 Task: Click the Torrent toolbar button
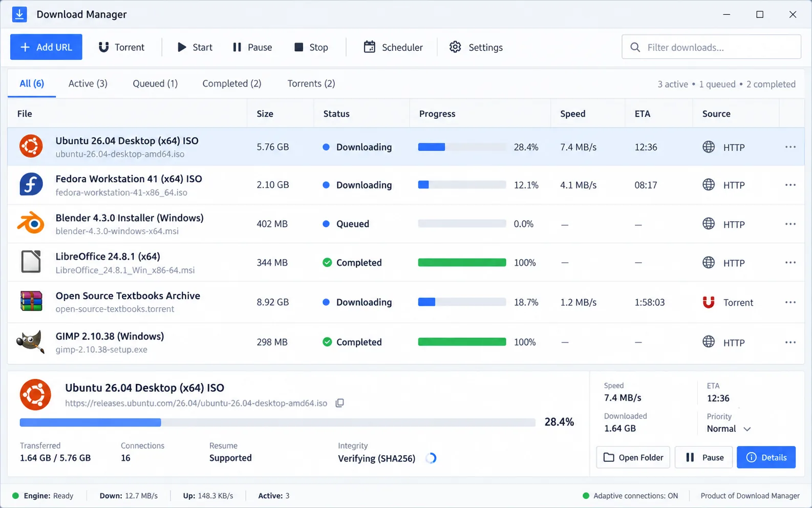tap(121, 47)
